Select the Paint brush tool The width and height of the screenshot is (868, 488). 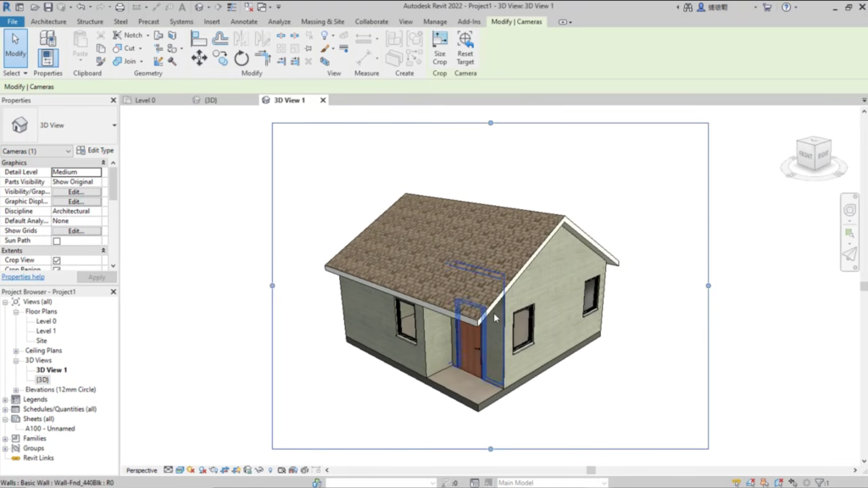click(325, 48)
